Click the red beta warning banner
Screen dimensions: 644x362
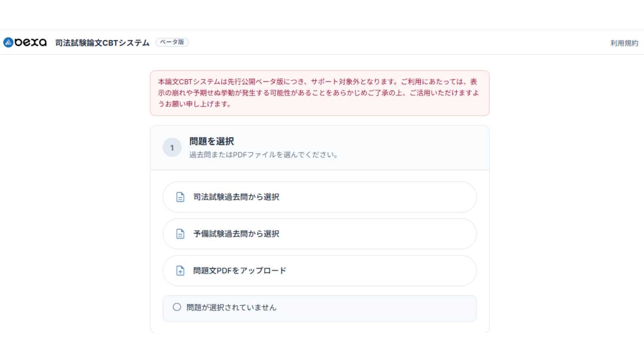pos(319,93)
